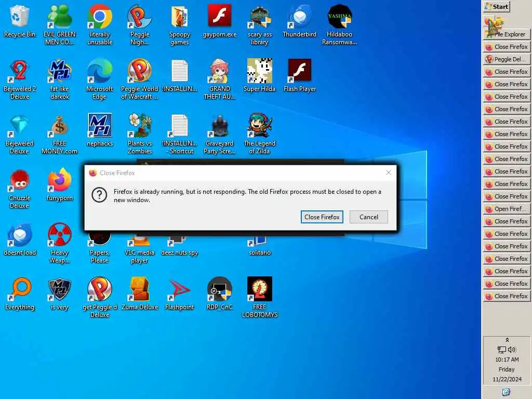
Task: Select the Spoopy games folder icon
Action: tap(179, 24)
